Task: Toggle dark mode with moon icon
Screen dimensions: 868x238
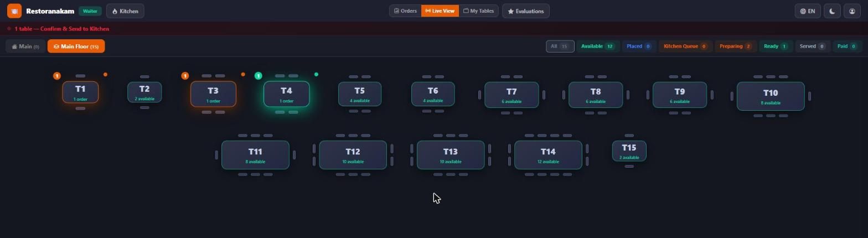Action: [832, 11]
